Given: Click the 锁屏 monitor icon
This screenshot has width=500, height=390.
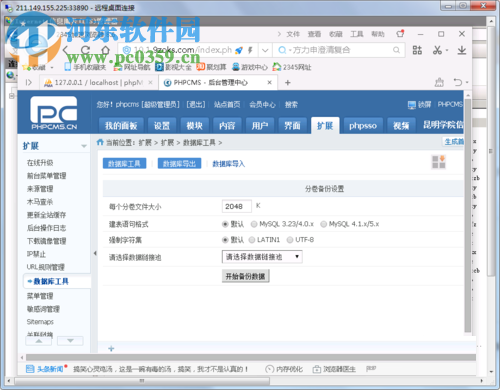Looking at the screenshot, I should (412, 105).
